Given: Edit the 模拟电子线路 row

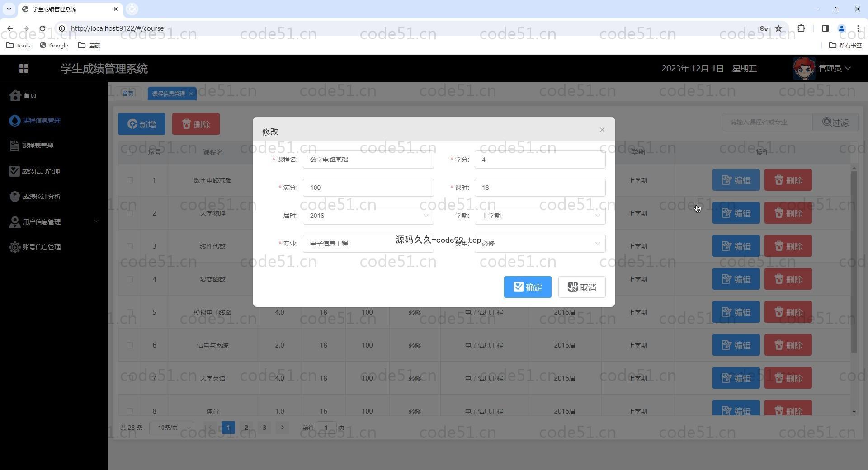Looking at the screenshot, I should 736,312.
